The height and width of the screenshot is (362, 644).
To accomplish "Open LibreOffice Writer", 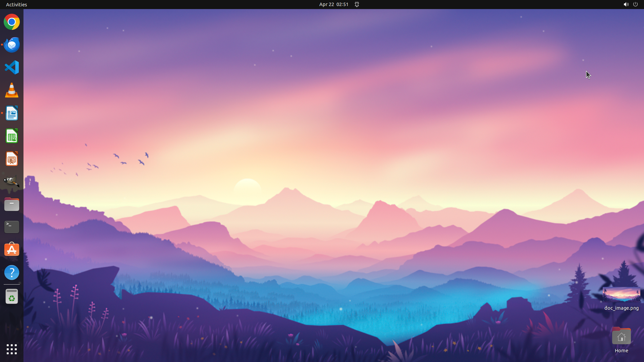I will (12, 113).
